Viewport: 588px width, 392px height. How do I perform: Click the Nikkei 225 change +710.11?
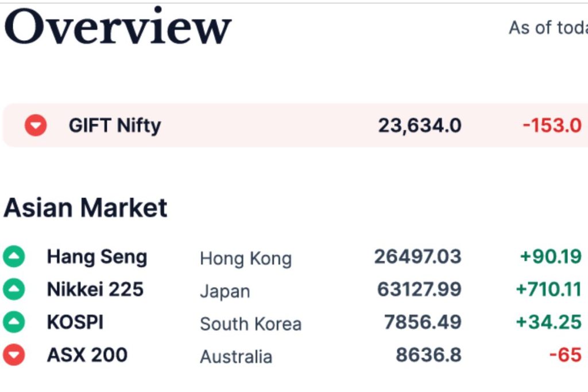tap(548, 289)
